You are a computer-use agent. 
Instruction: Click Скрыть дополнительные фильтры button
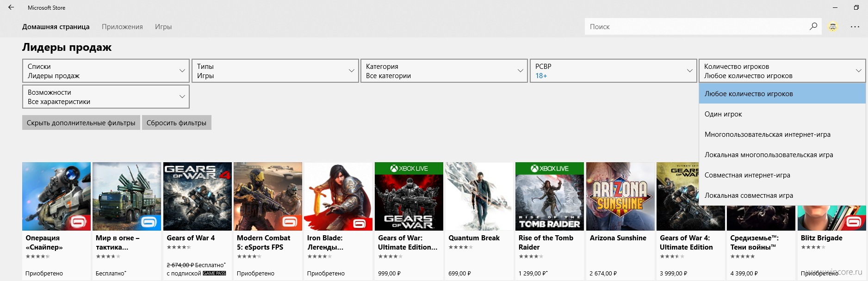point(81,122)
